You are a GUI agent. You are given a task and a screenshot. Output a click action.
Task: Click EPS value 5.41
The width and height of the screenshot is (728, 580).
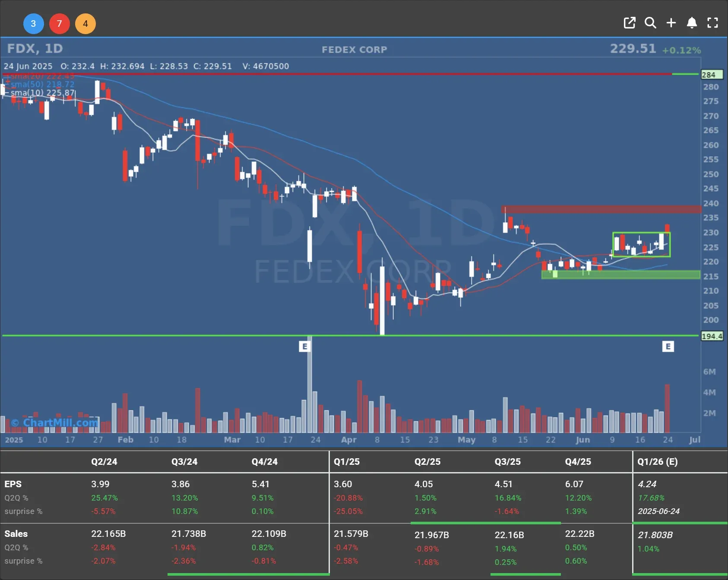[x=260, y=484]
